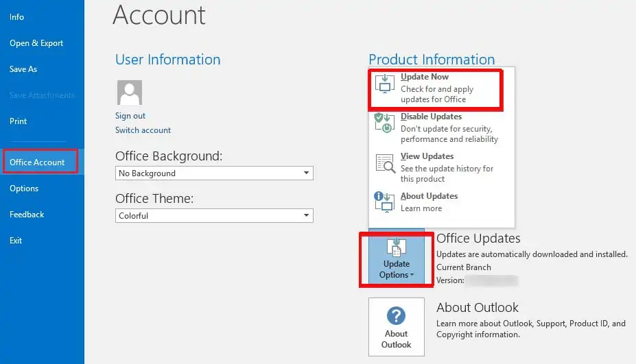This screenshot has width=636, height=364.
Task: Click the Switch account link
Action: point(143,130)
